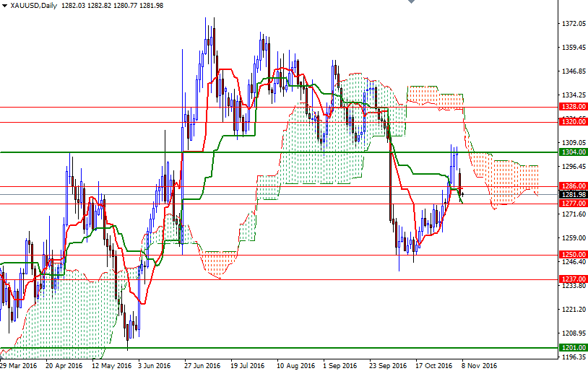Image resolution: width=588 pixels, height=371 pixels.
Task: Click the OHLC values in chart header
Action: point(112,6)
